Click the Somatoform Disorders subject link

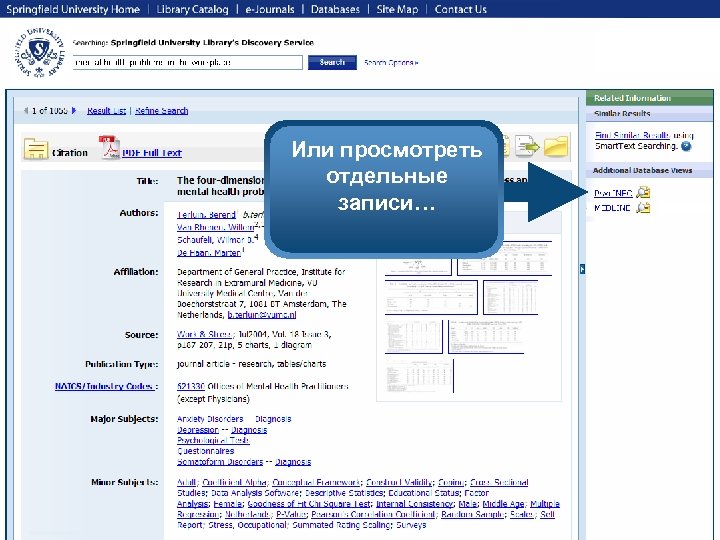220,462
